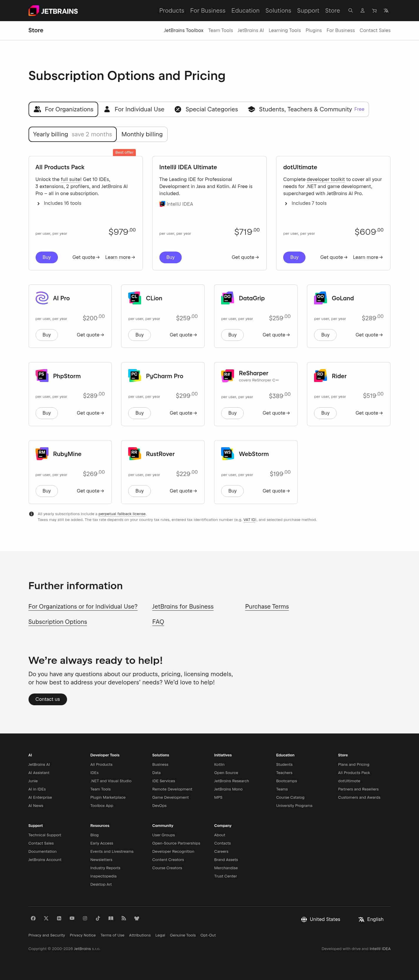Image resolution: width=419 pixels, height=980 pixels.
Task: Click the Contact us button
Action: (x=48, y=699)
